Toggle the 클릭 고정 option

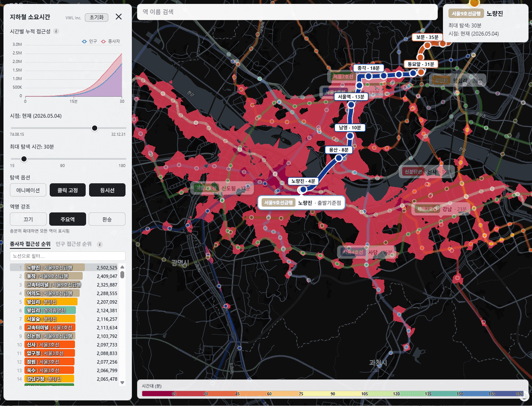[x=67, y=190]
